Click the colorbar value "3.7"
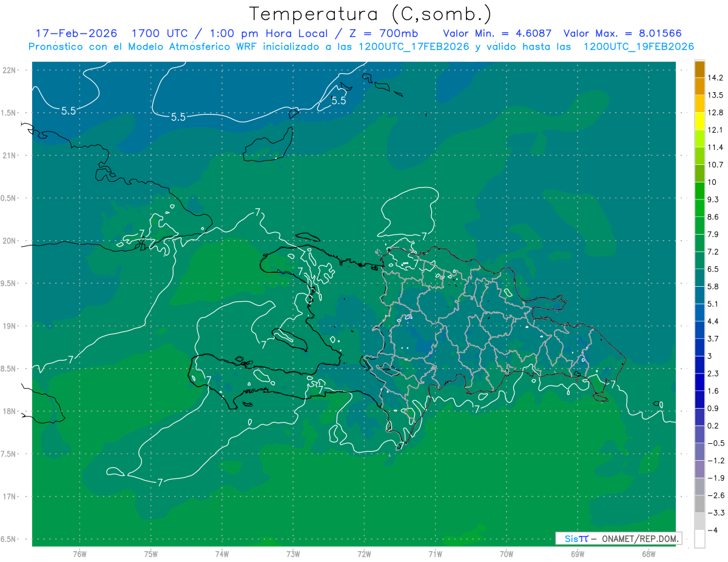This screenshot has width=728, height=562. [x=713, y=338]
